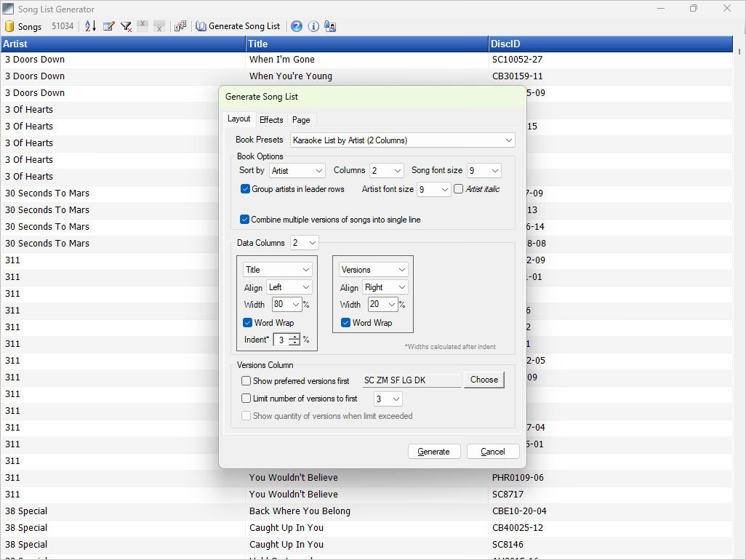Viewport: 746px width, 560px height.
Task: Open the Versions column Width dropdown
Action: (x=383, y=305)
